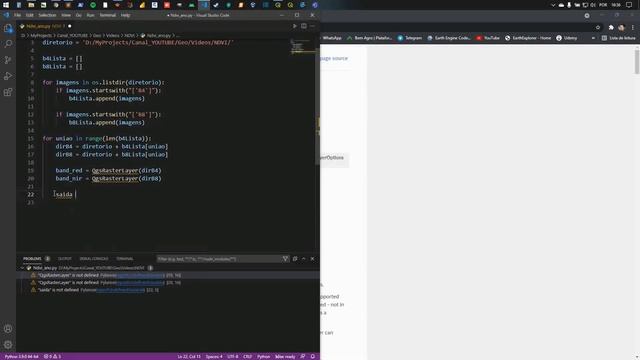
Task: Open the Selection menu
Action: tap(47, 15)
